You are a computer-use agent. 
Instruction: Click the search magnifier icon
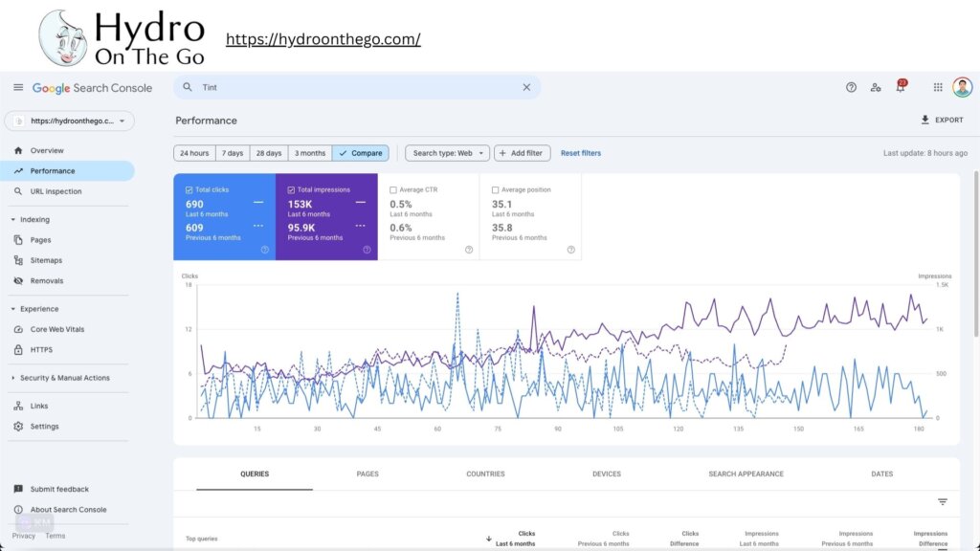[188, 87]
